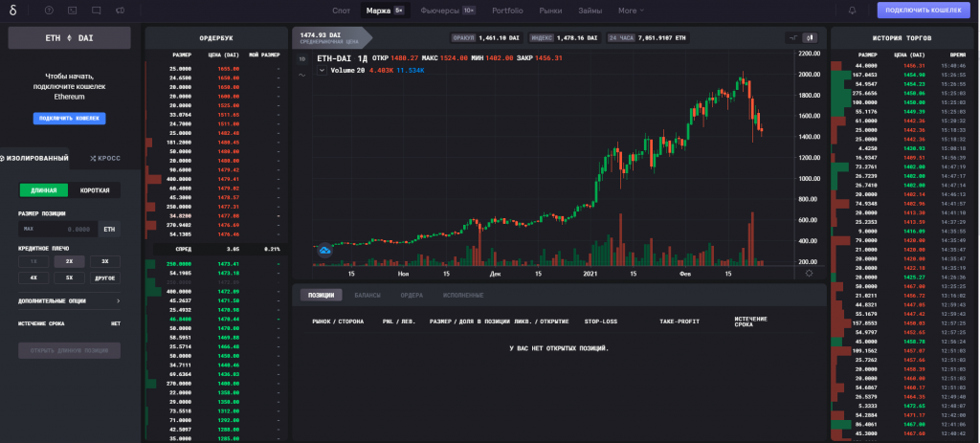This screenshot has width=980, height=443.
Task: Select the Длинная (long) position toggle
Action: click(x=44, y=190)
